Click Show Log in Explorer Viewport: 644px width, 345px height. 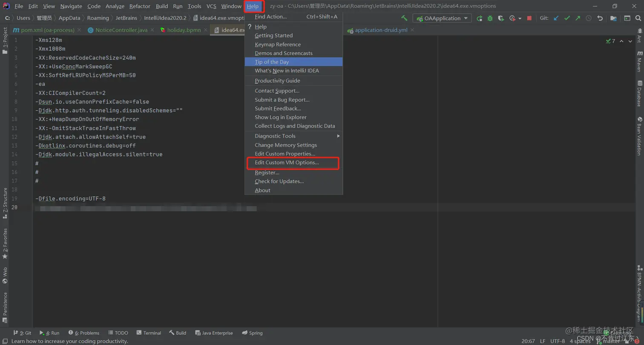point(293,117)
